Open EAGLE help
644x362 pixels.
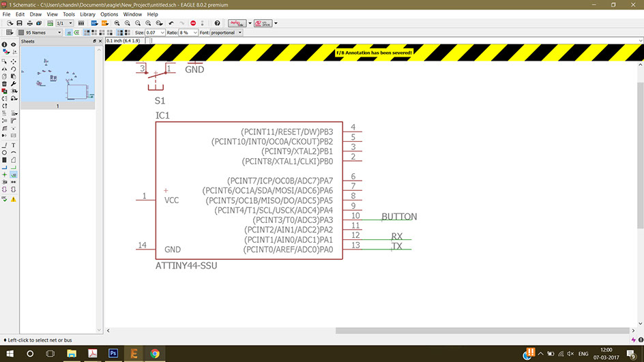click(217, 23)
